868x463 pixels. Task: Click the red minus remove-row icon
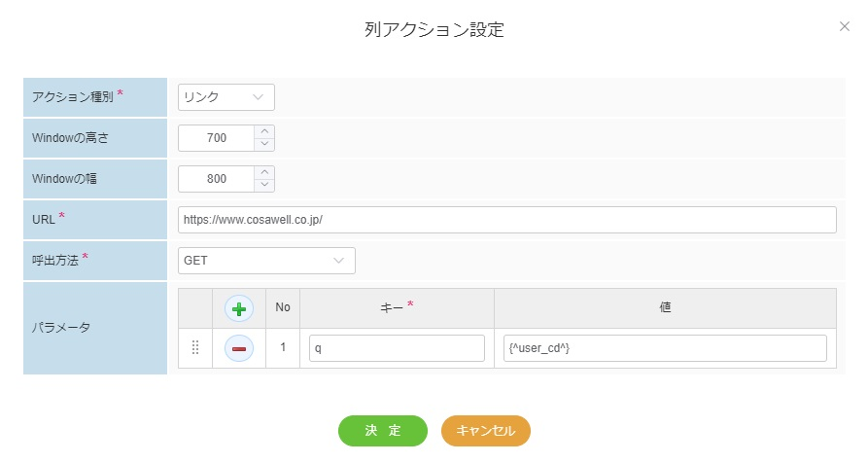click(239, 348)
